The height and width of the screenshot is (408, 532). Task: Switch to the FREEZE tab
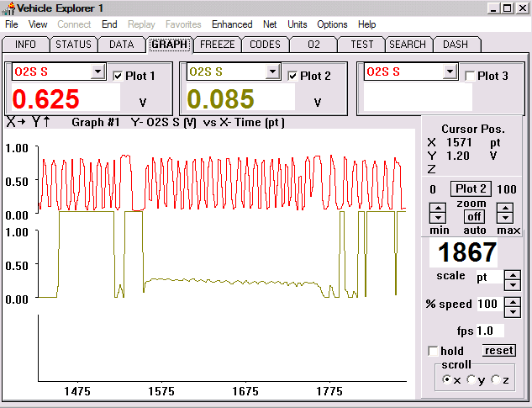point(218,45)
